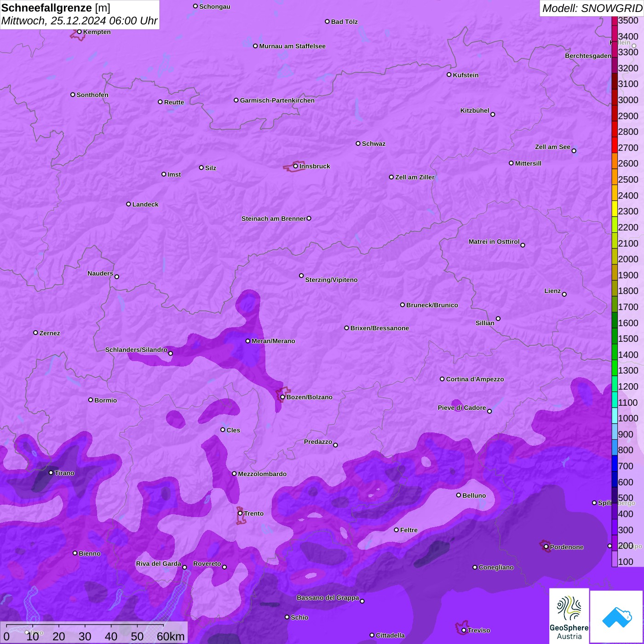Click the legend value 1500
This screenshot has width=644, height=644.
(628, 339)
